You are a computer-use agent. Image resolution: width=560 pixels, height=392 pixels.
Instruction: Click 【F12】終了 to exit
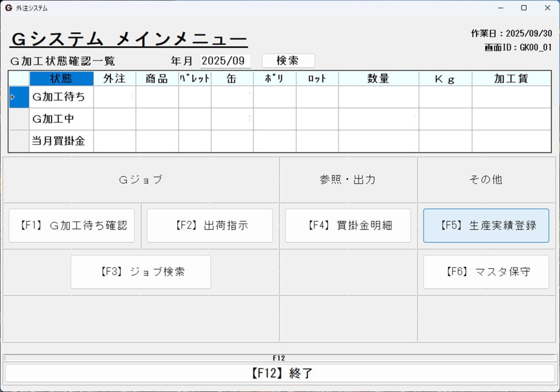pos(280,373)
